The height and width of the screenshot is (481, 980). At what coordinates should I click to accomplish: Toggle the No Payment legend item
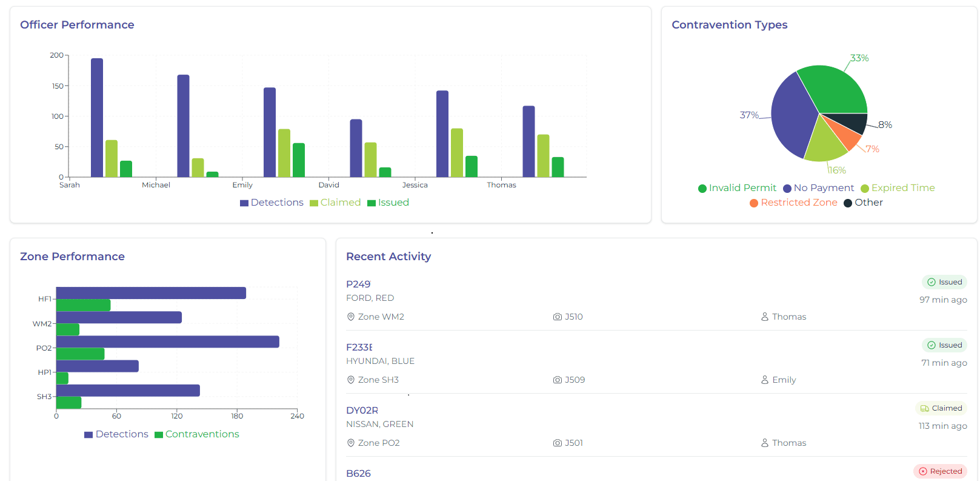click(x=818, y=188)
